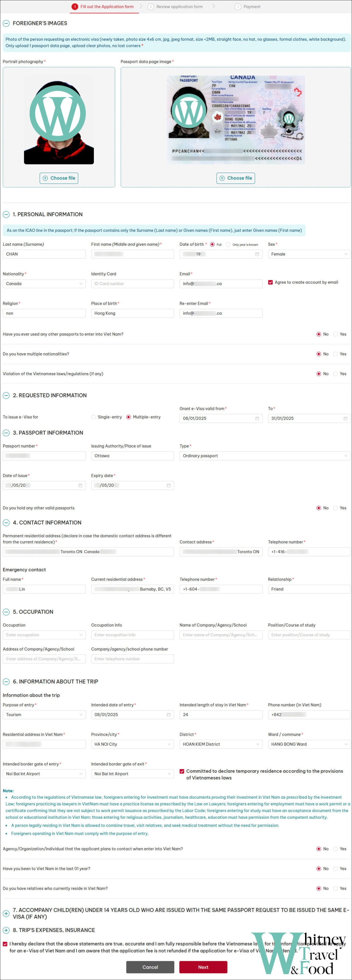Collapse the FOREIGNER'S IMAGES section
This screenshot has height=980, width=352.
pos(6,23)
